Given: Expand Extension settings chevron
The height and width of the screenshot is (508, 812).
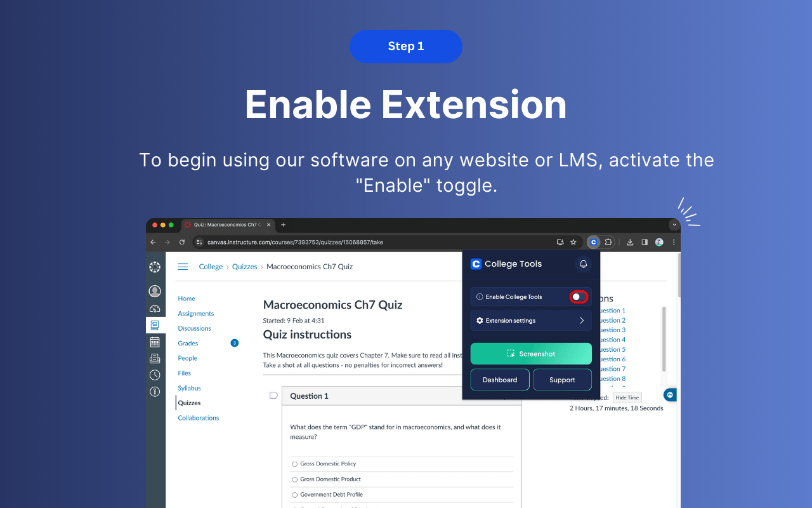Looking at the screenshot, I should tap(581, 321).
